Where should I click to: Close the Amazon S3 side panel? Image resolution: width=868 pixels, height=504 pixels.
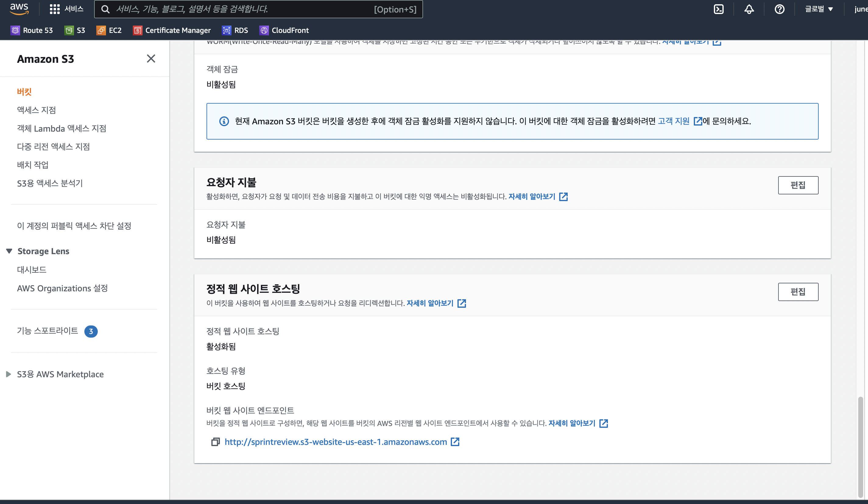[x=151, y=59]
